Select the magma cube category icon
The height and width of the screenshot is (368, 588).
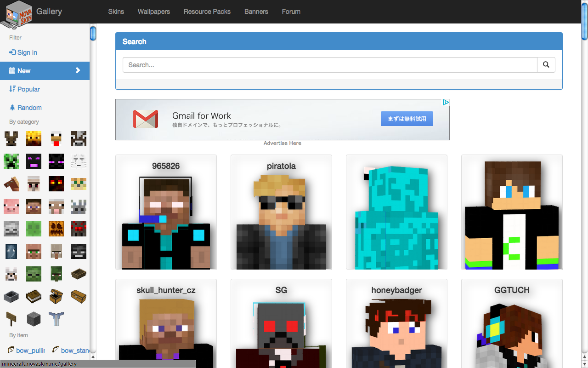(x=56, y=184)
